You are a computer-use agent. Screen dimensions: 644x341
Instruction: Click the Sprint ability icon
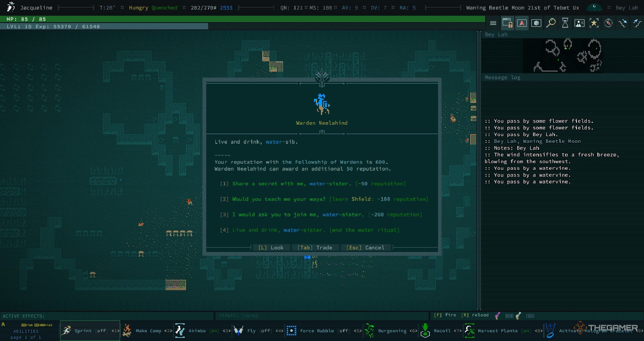pos(66,332)
